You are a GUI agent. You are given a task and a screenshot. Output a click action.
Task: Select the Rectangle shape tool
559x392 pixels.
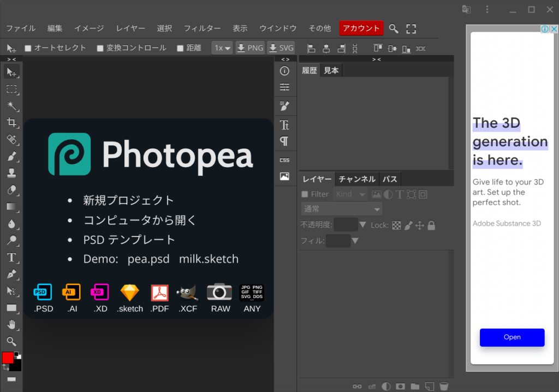(x=11, y=308)
